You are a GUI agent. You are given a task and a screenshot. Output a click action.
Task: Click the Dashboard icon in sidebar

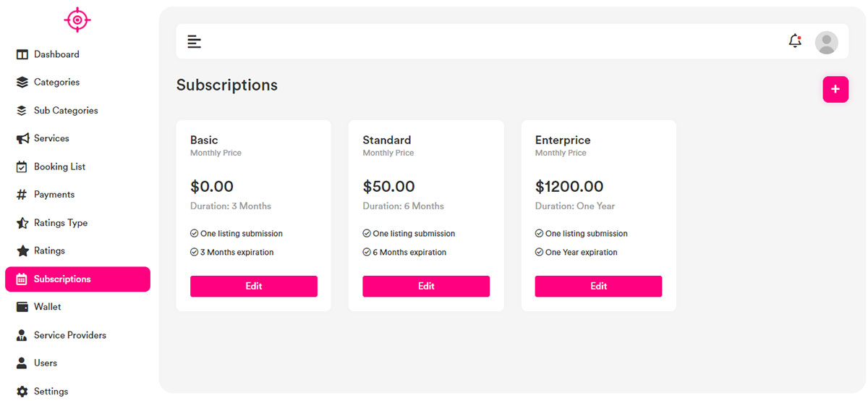click(x=22, y=54)
